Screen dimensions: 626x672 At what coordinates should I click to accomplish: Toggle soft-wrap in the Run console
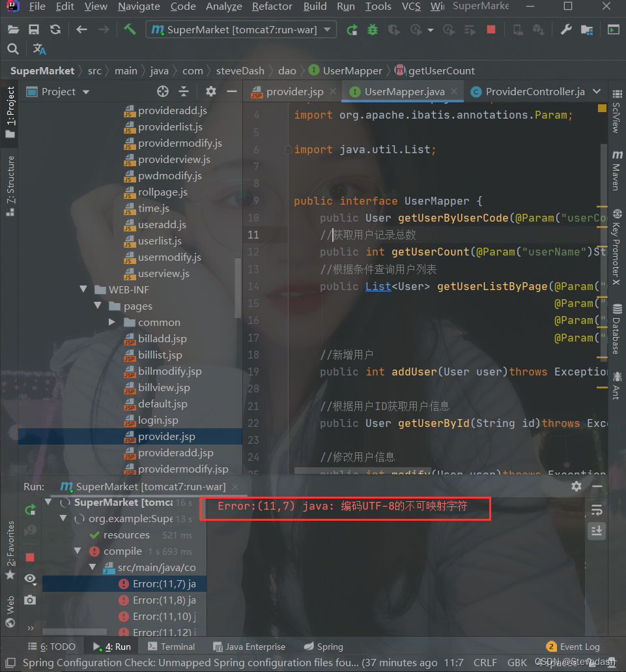click(x=597, y=510)
